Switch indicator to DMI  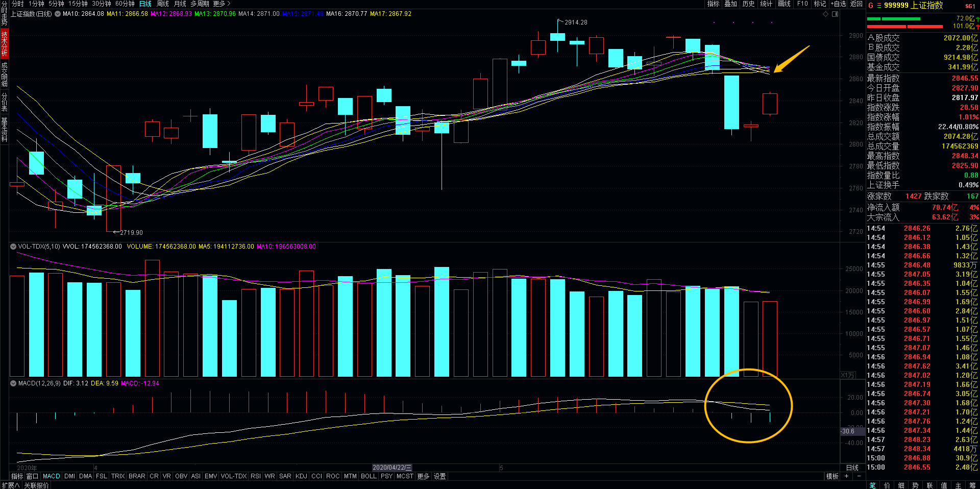click(x=69, y=476)
